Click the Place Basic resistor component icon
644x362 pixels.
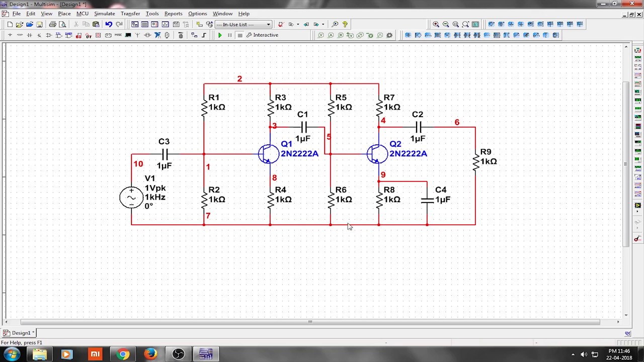pyautogui.click(x=20, y=35)
